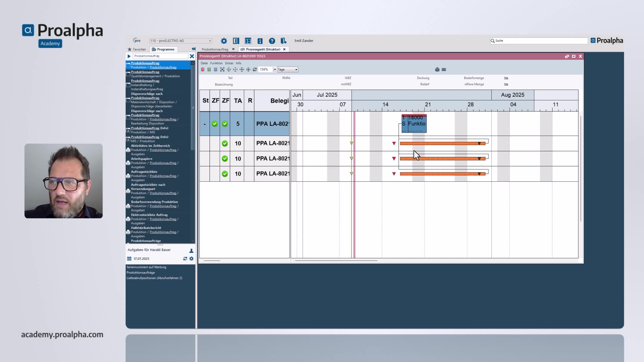This screenshot has width=644, height=362.
Task: Click the green check on the last TA 10 row
Action: pos(225,174)
